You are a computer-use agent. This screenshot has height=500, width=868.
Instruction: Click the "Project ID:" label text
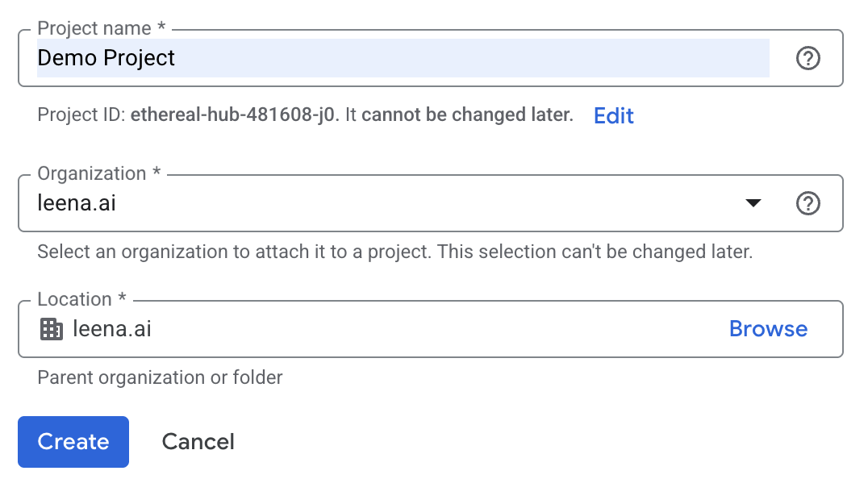81,115
